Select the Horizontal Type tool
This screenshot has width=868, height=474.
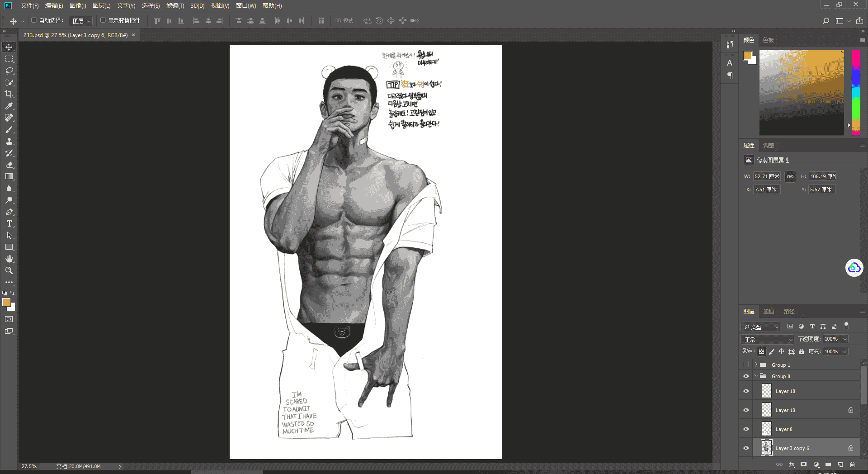coord(9,223)
